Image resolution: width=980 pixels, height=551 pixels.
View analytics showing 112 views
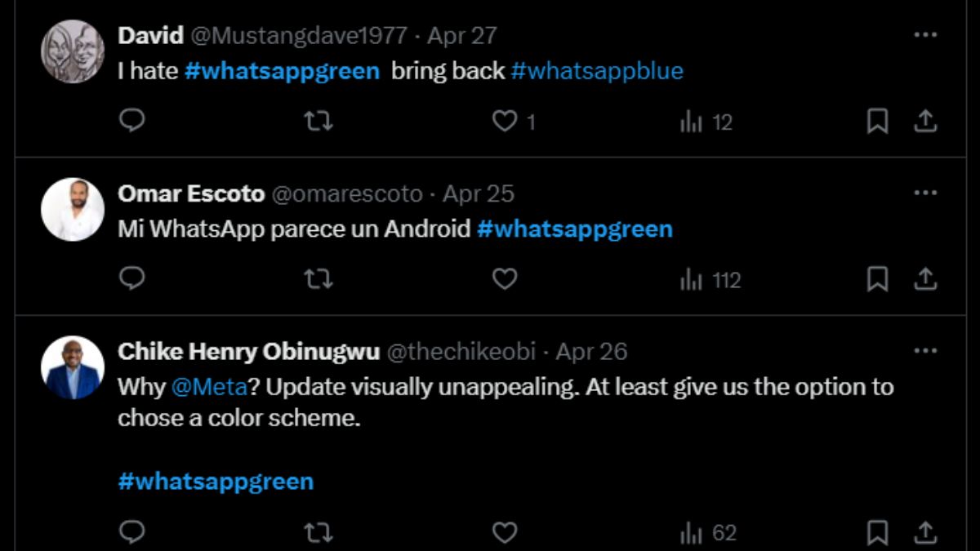click(x=710, y=280)
